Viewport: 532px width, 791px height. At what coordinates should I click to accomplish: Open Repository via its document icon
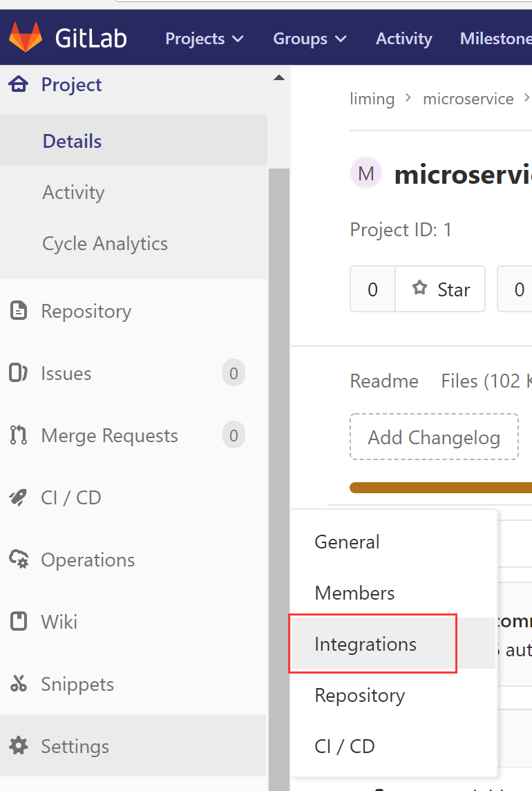(x=19, y=312)
